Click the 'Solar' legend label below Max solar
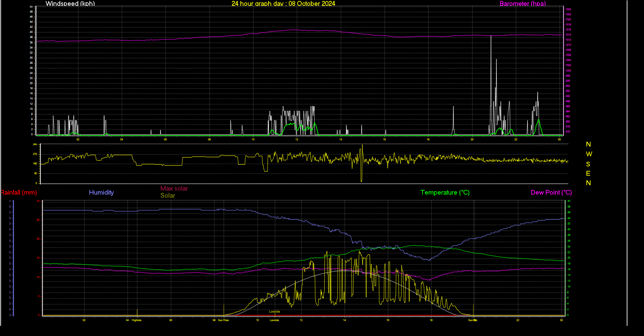 (x=168, y=195)
